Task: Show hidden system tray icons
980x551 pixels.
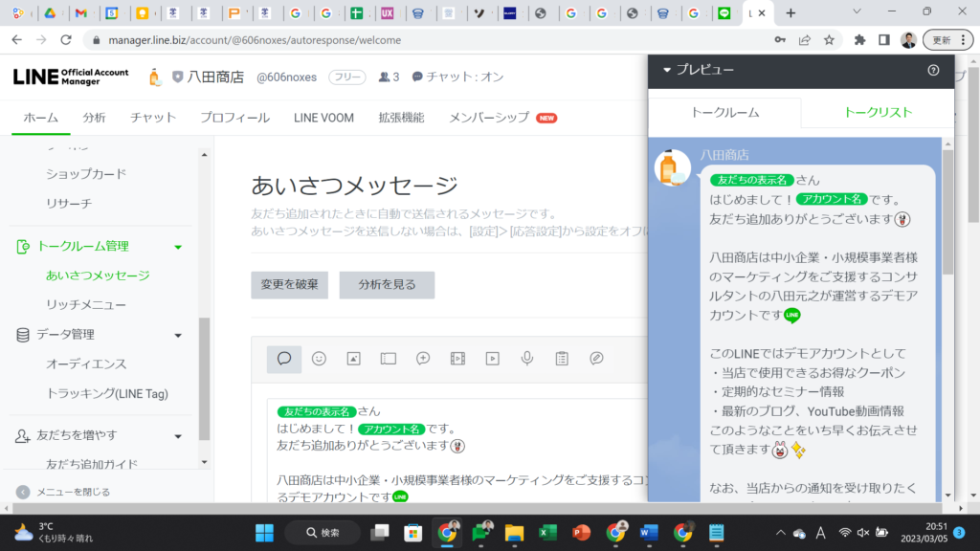Action: (781, 533)
